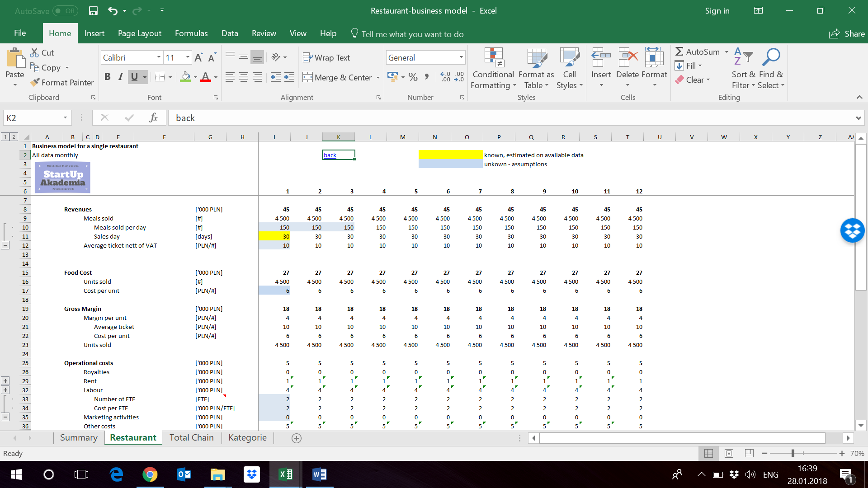Click the Share button
The width and height of the screenshot is (868, 488).
[x=847, y=34]
